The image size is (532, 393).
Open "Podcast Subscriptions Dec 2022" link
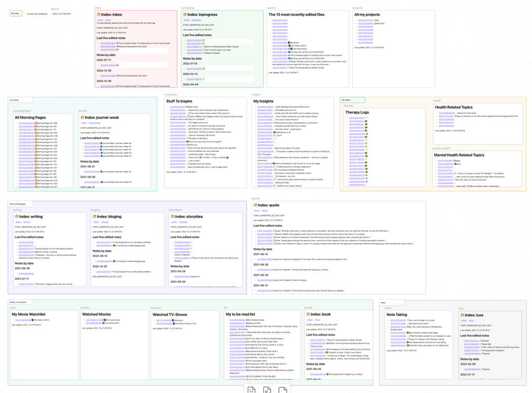point(131,47)
